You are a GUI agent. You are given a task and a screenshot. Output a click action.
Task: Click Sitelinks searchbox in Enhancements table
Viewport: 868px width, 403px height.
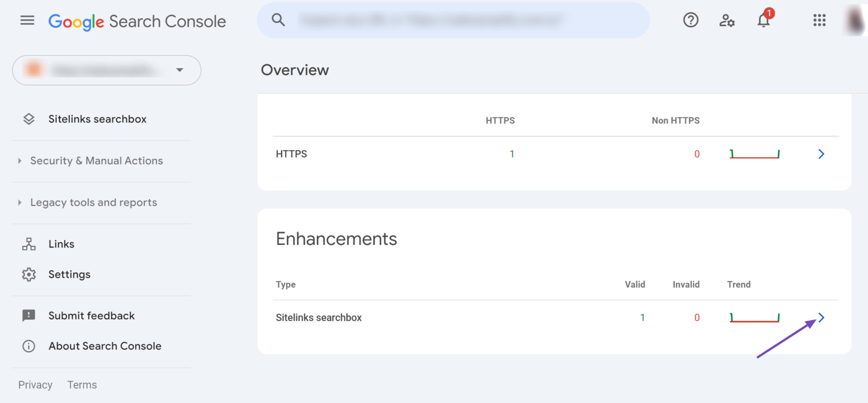(x=319, y=317)
